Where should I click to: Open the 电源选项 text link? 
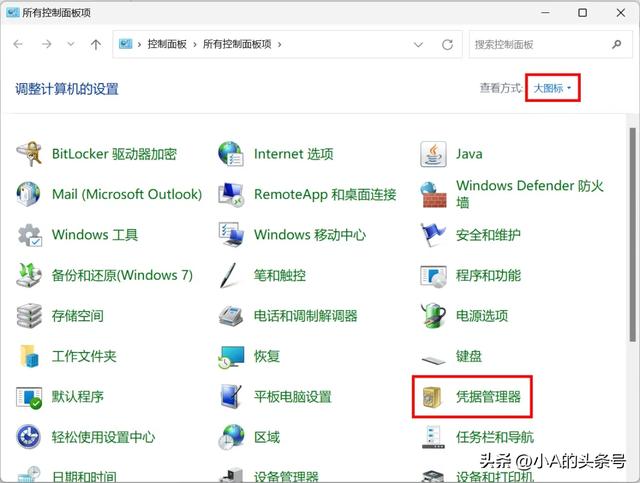[x=482, y=316]
